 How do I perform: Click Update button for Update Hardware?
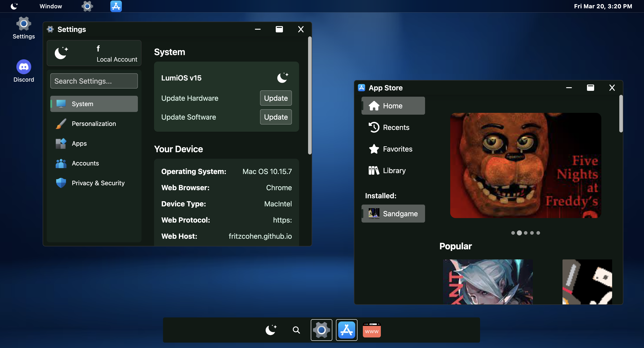click(276, 98)
